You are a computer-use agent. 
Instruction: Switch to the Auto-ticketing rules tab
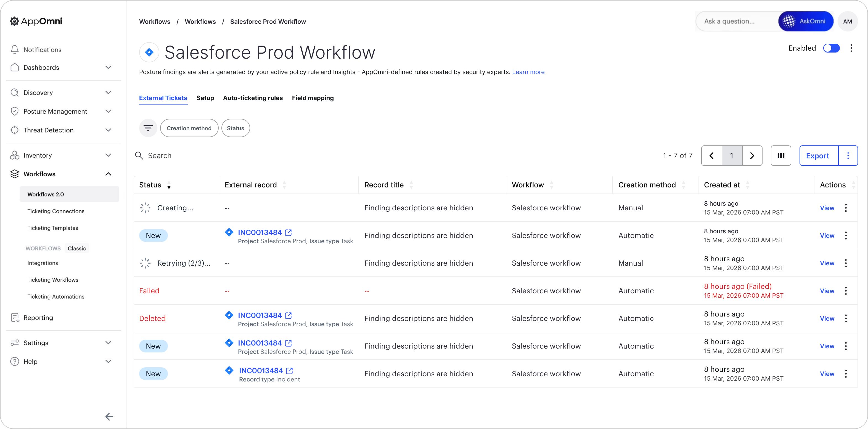coord(253,98)
